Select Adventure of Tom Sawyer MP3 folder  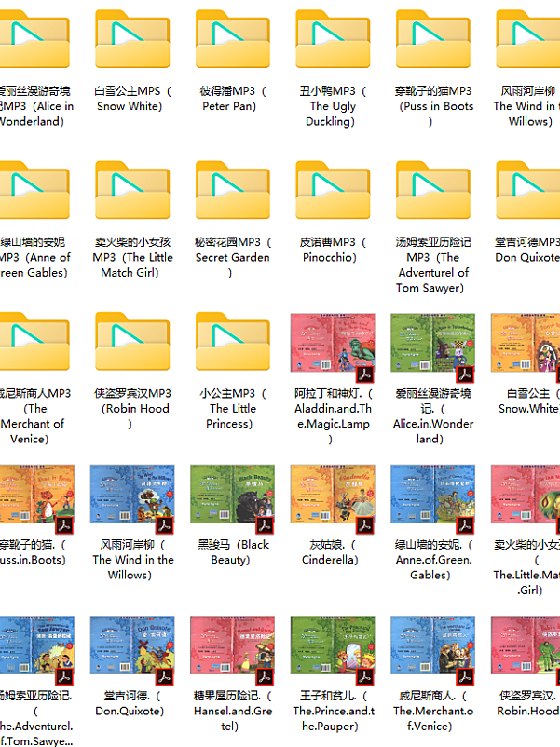coord(432,192)
